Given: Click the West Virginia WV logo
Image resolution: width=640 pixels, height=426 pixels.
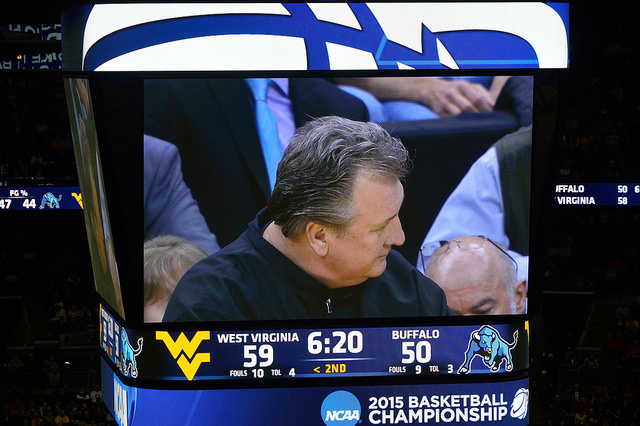Looking at the screenshot, I should click(x=183, y=355).
